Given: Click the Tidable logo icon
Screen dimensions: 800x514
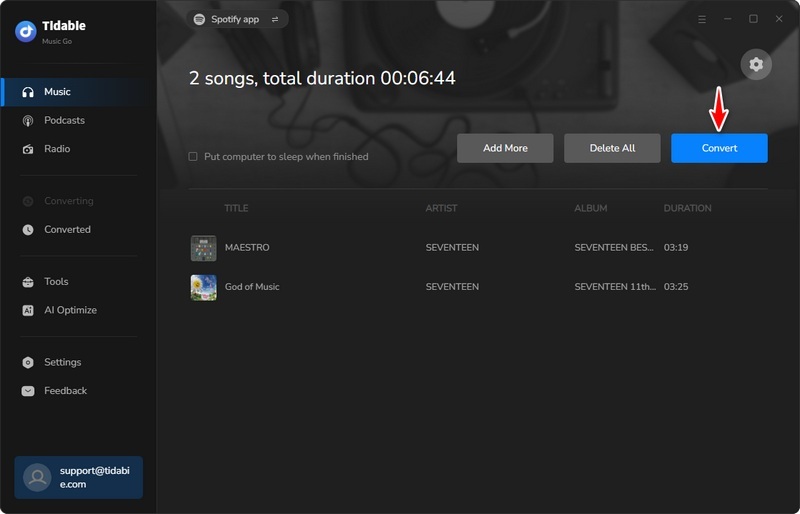Looking at the screenshot, I should click(25, 31).
